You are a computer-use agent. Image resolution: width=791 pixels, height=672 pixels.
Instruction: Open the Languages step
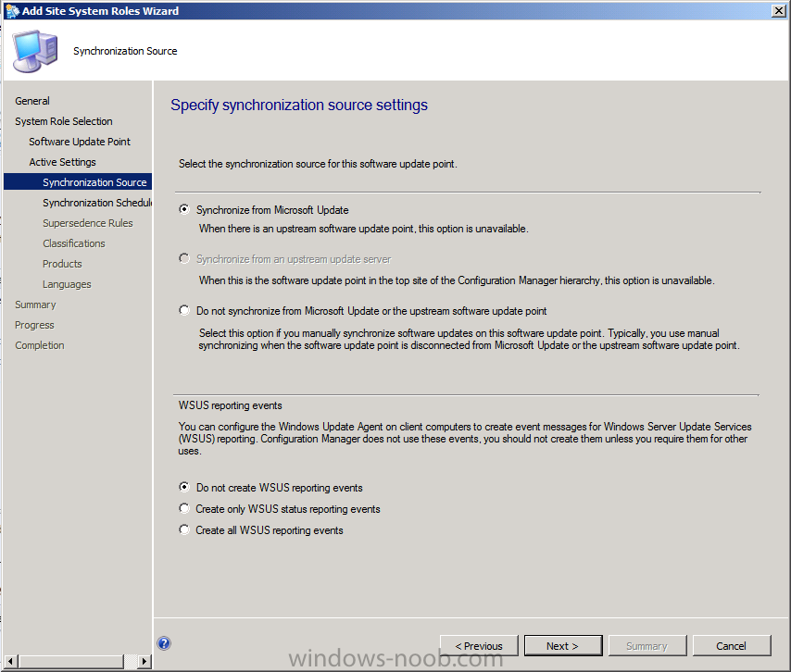click(x=67, y=284)
